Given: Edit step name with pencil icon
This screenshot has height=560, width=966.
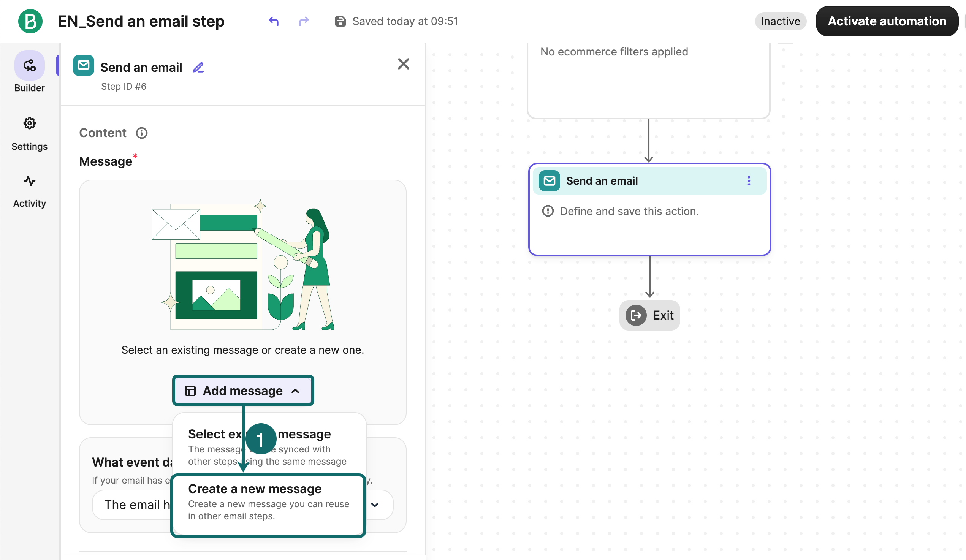Looking at the screenshot, I should (x=198, y=68).
